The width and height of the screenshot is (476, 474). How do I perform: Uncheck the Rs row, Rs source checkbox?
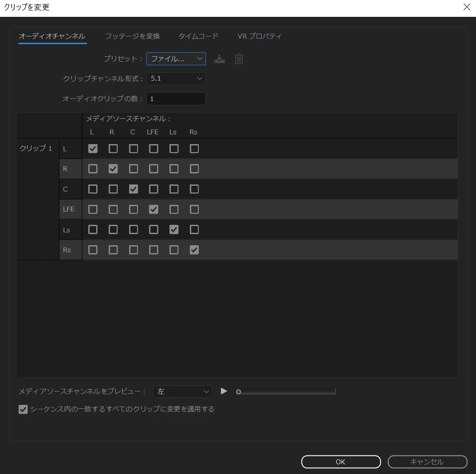click(194, 250)
